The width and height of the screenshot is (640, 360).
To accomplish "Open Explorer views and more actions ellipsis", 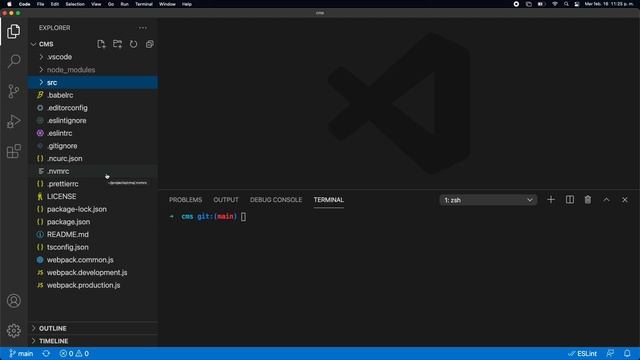I will [x=142, y=28].
